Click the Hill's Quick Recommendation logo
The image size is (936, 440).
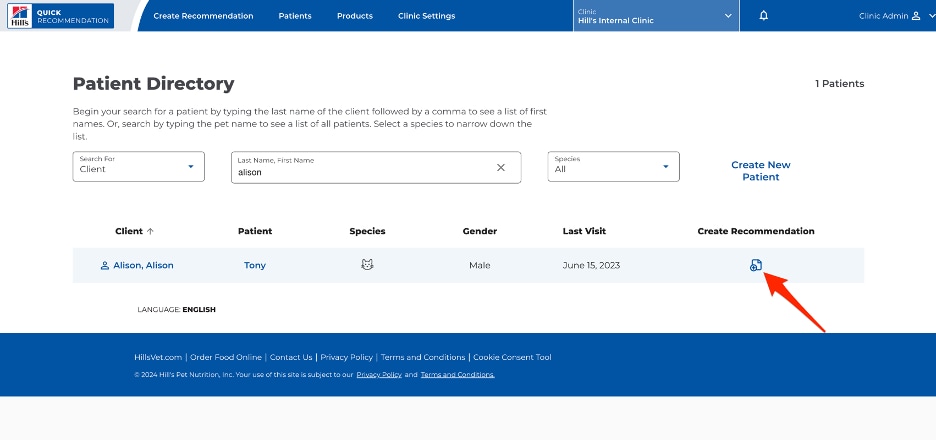[x=60, y=16]
